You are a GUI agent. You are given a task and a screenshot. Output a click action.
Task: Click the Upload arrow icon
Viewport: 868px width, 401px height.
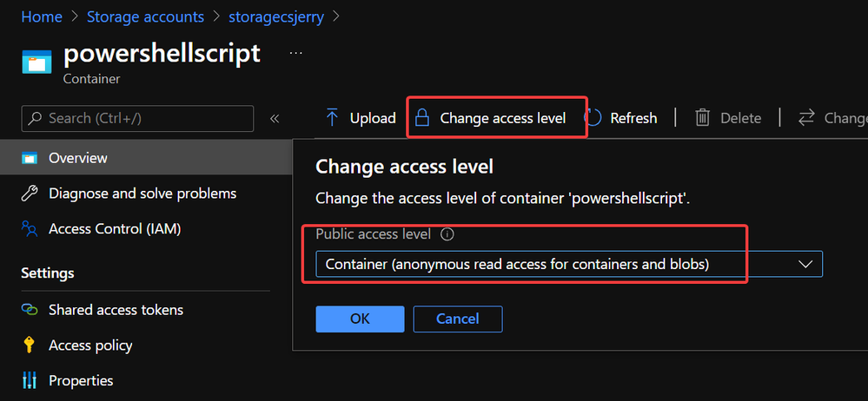[332, 118]
